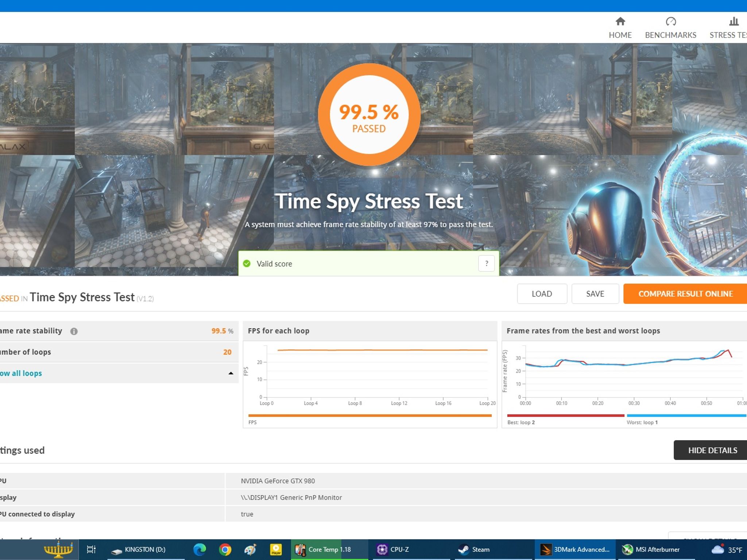Viewport: 747px width, 560px height.
Task: Collapse the show all loops arrow
Action: click(231, 373)
